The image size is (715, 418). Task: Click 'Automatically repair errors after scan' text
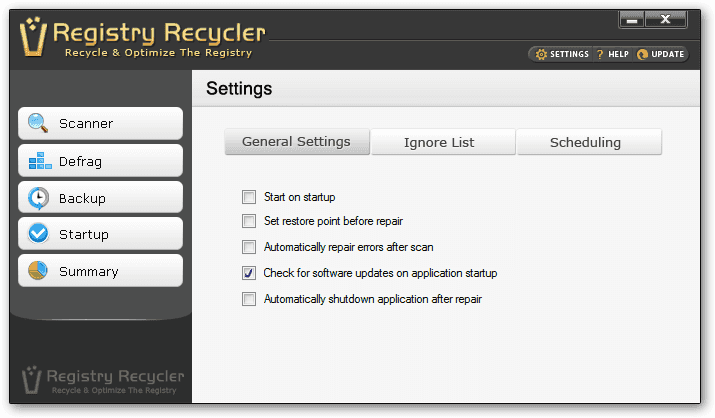(348, 247)
